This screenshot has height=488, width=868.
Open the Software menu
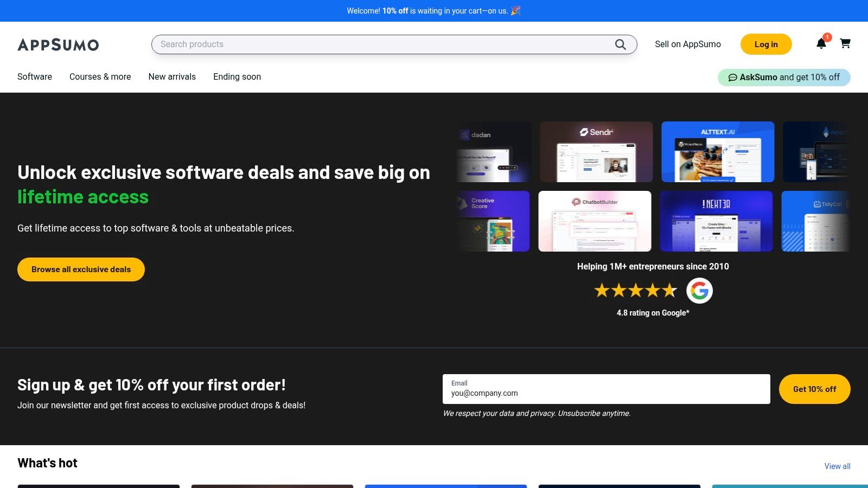click(35, 77)
